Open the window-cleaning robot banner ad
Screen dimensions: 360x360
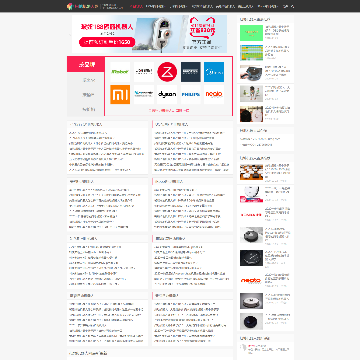click(x=149, y=34)
